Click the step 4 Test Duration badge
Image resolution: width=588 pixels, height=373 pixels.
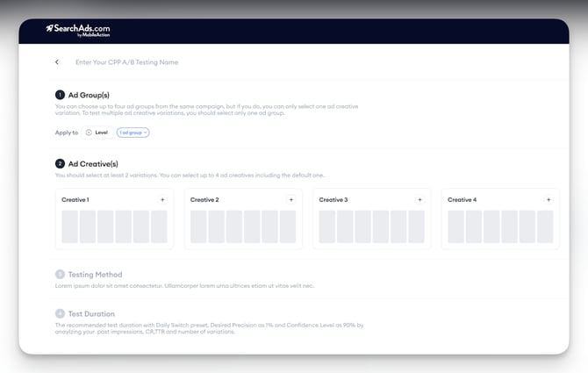click(x=60, y=313)
